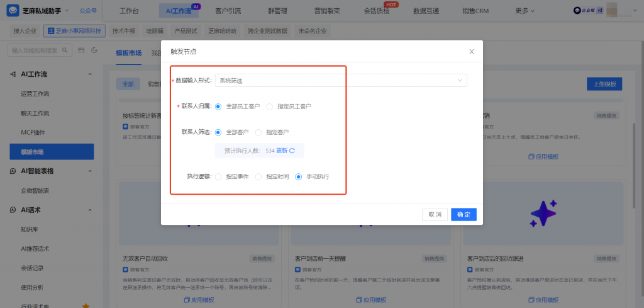644x308 pixels.
Task: Open the 销售CRM top nav item
Action: [475, 11]
